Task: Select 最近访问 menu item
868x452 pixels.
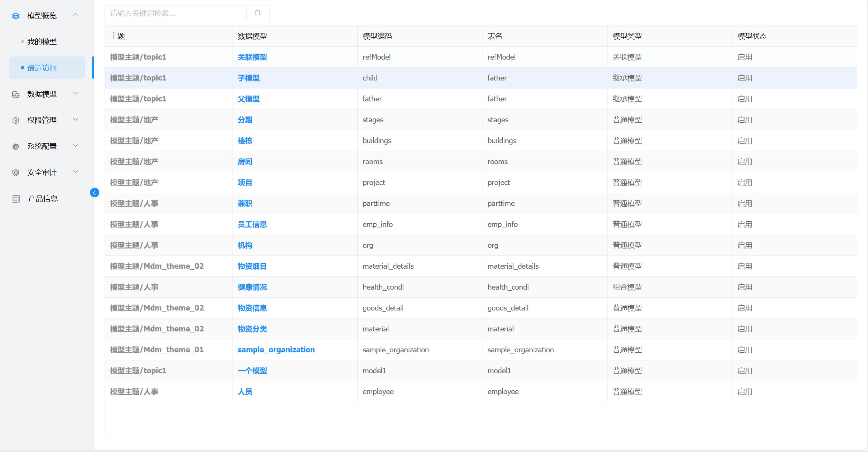Action: pos(42,68)
